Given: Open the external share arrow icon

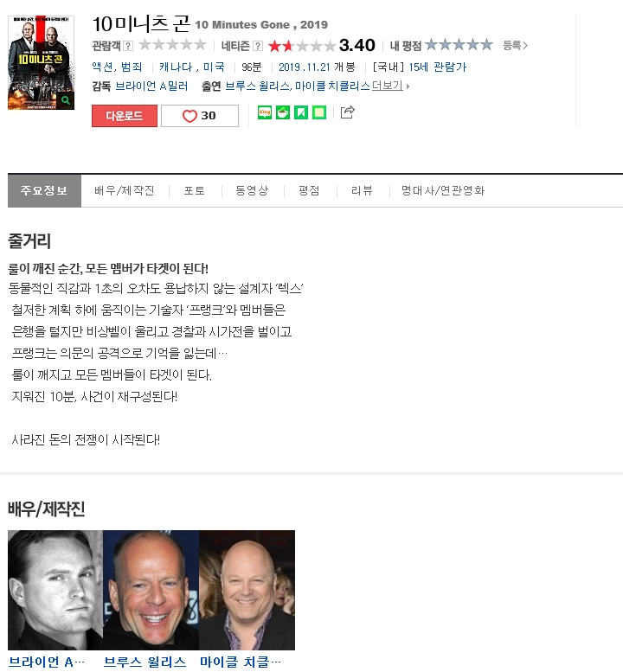Looking at the screenshot, I should pyautogui.click(x=347, y=112).
